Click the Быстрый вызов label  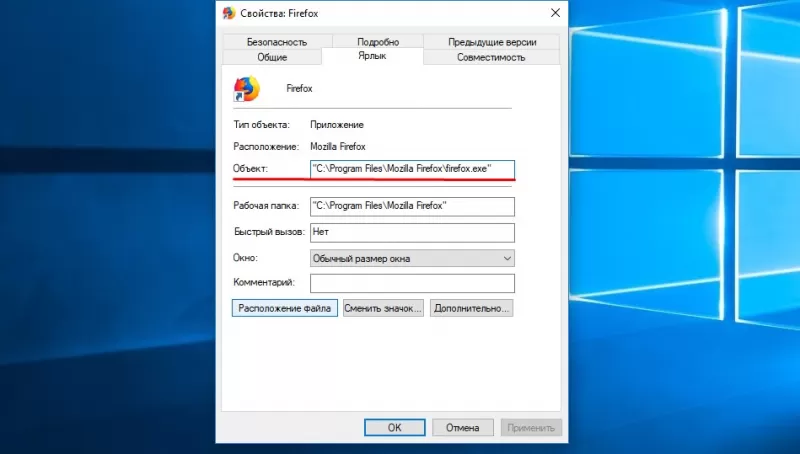click(x=269, y=232)
